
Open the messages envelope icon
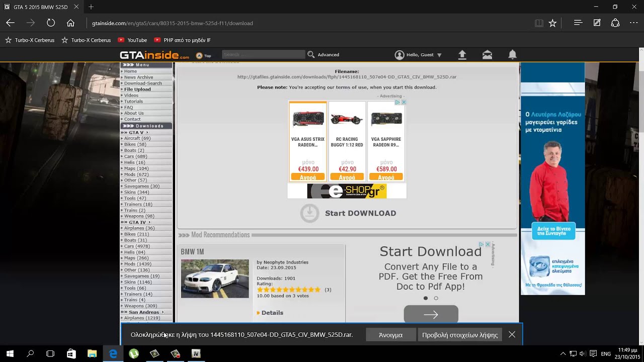point(487,55)
